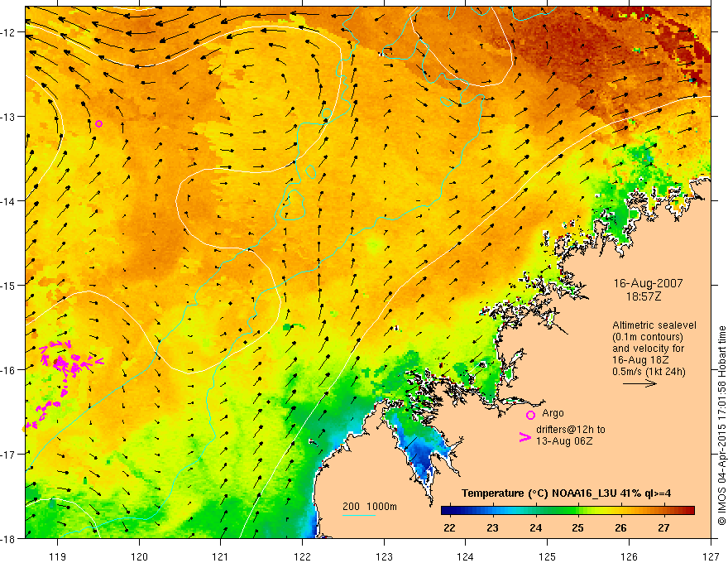Viewport: 728px width, 563px height.
Task: Click latitude axis label -17
Action: (x=9, y=455)
